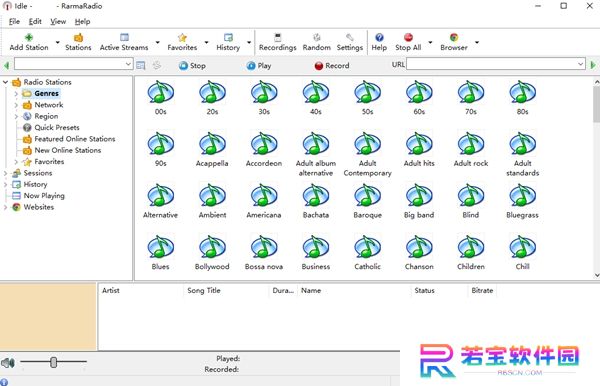Open the Adult Contemporary genre
This screenshot has height=386, width=600.
click(367, 155)
